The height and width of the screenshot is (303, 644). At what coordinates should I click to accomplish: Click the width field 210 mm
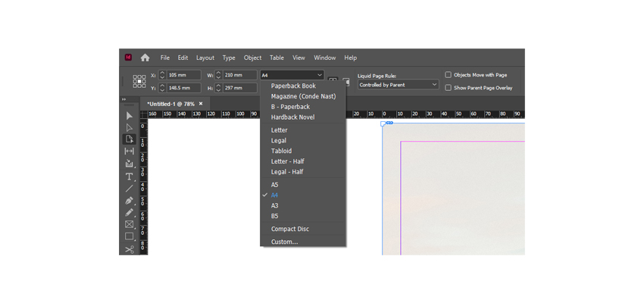(240, 75)
